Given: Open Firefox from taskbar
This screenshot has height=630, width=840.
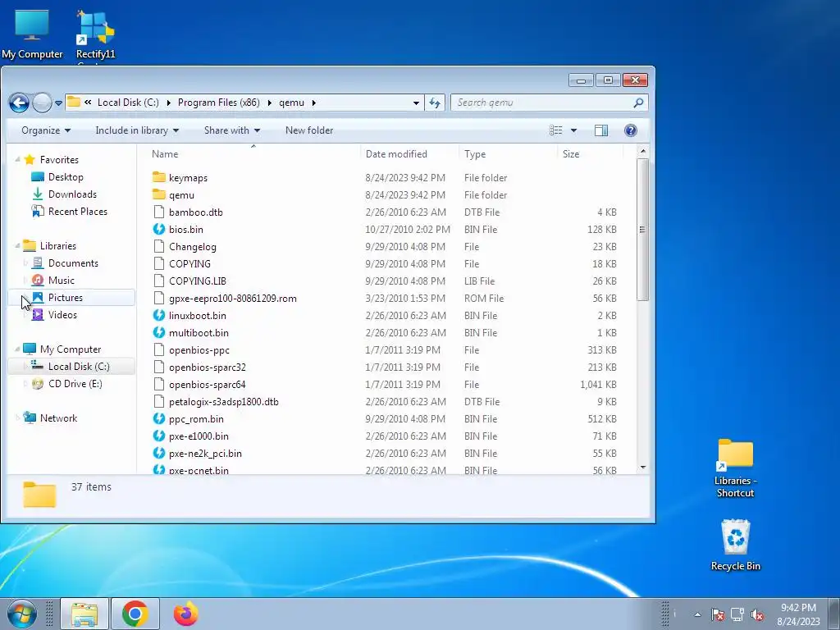Looking at the screenshot, I should 186,614.
